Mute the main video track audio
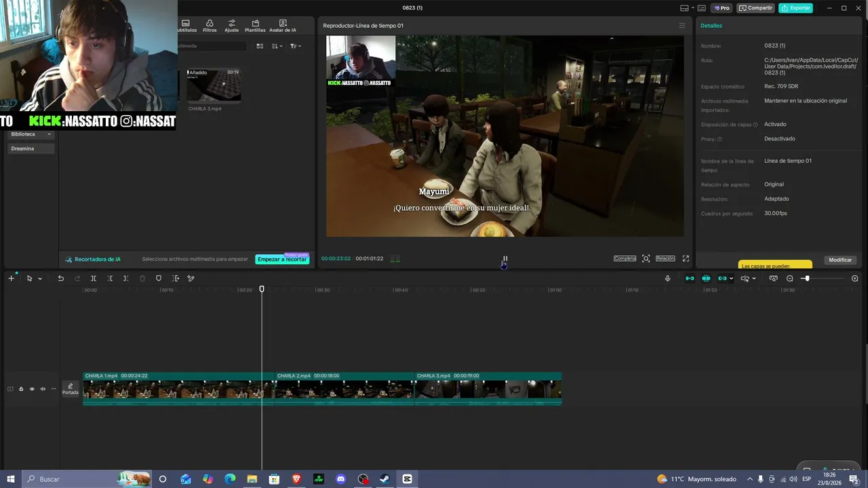The image size is (868, 488). coord(43,389)
